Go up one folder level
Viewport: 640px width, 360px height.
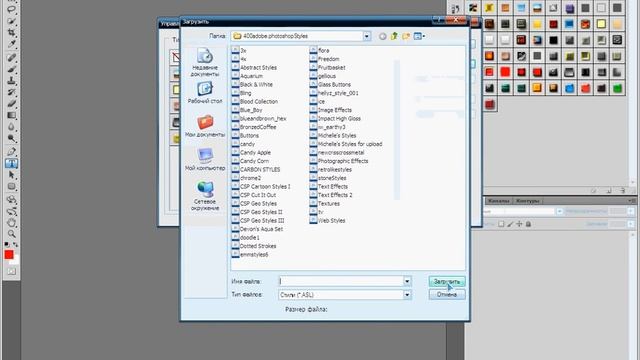[x=394, y=36]
